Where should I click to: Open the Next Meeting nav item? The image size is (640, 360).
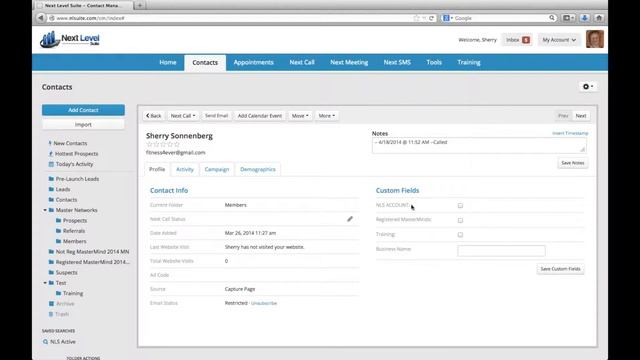[x=349, y=62]
